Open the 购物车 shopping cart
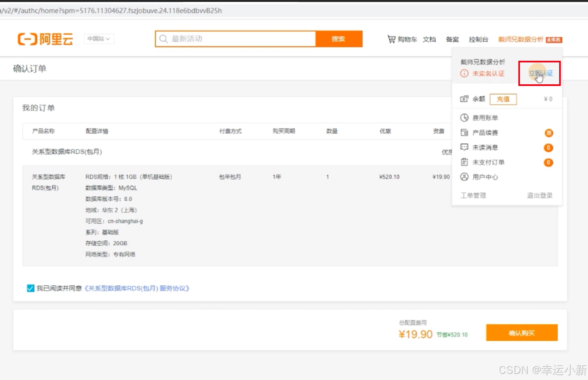The image size is (588, 380). click(402, 39)
